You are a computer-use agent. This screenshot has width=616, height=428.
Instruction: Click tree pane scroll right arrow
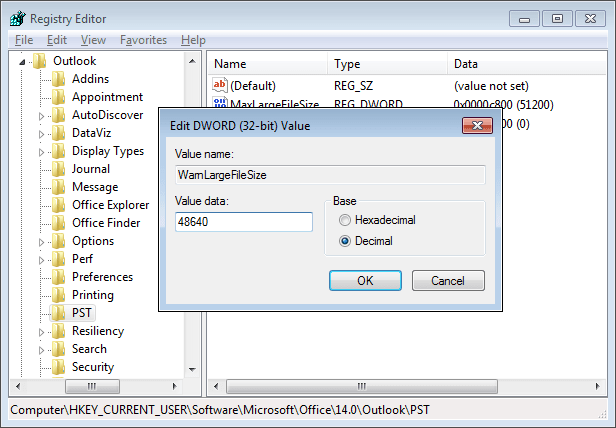[175, 386]
